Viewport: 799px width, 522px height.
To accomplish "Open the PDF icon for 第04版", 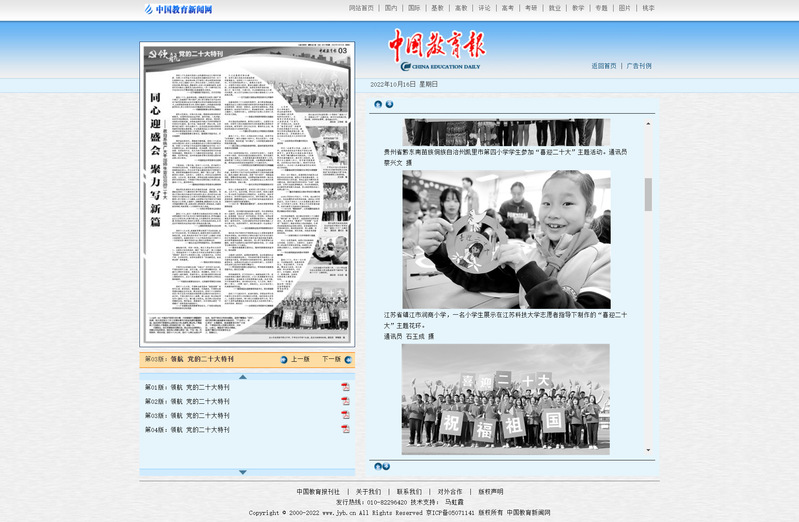I will [x=345, y=429].
